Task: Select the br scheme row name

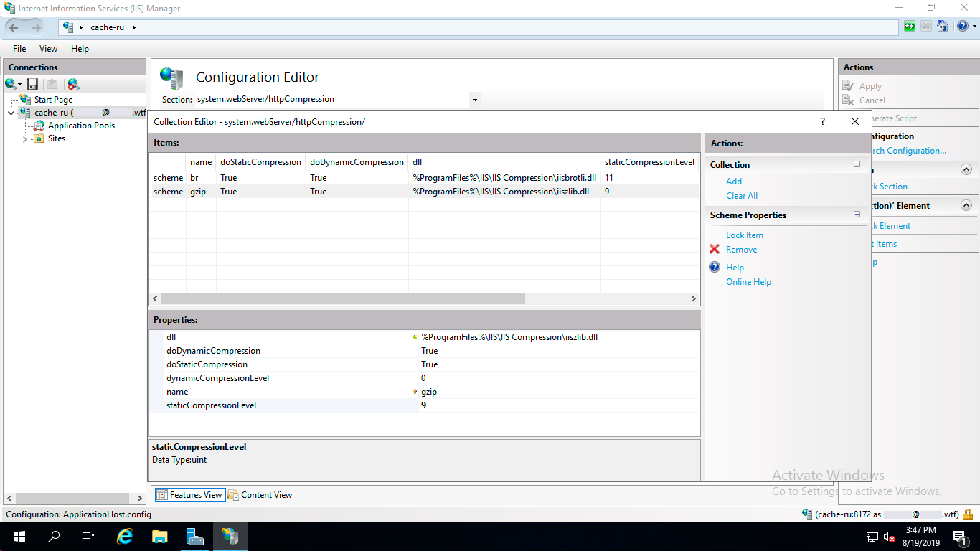Action: tap(194, 178)
